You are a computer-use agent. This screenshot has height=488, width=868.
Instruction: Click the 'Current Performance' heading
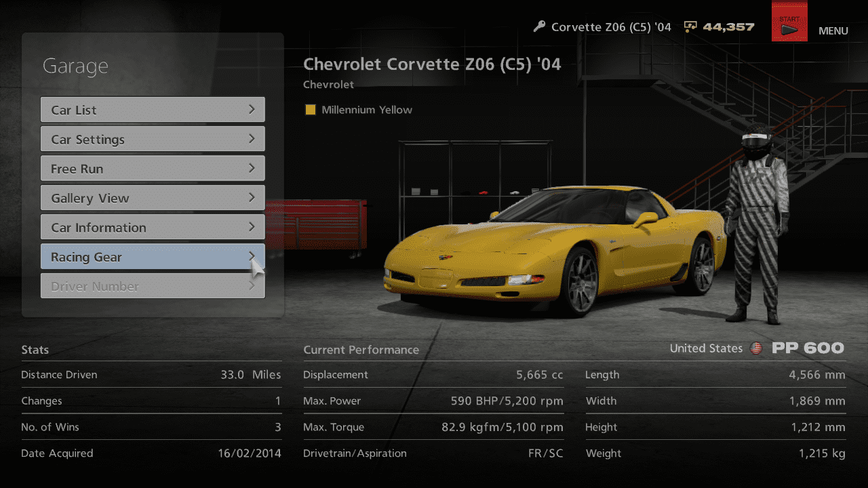click(361, 350)
